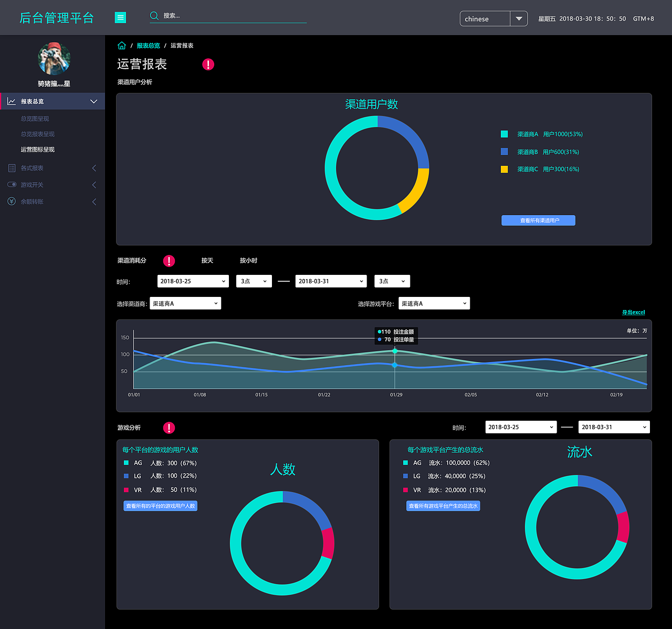Expand the 余额转账 chevron

(x=94, y=201)
